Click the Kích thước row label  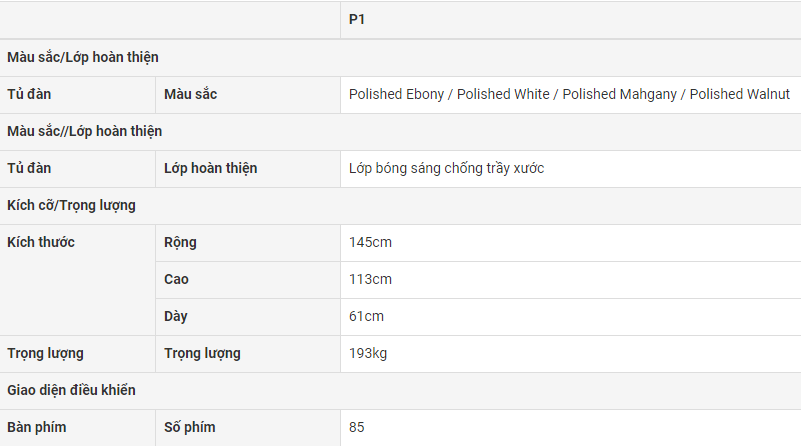41,242
